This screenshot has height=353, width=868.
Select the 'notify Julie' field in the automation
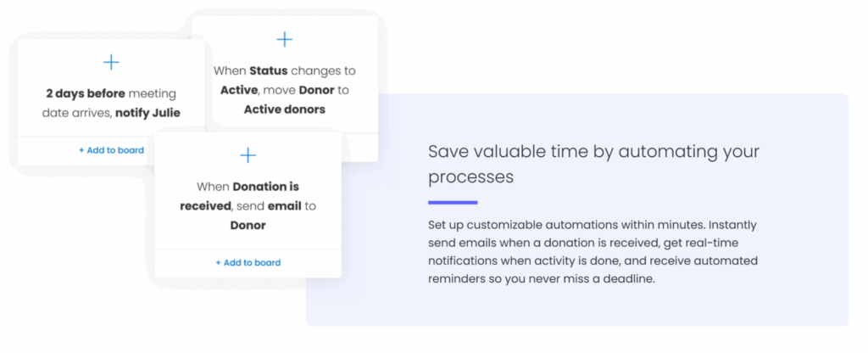coord(147,114)
